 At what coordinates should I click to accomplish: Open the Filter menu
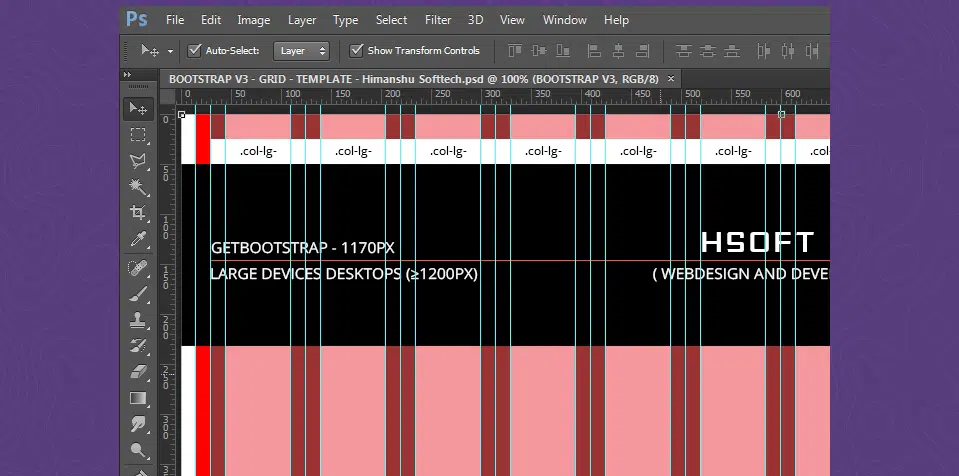point(437,20)
